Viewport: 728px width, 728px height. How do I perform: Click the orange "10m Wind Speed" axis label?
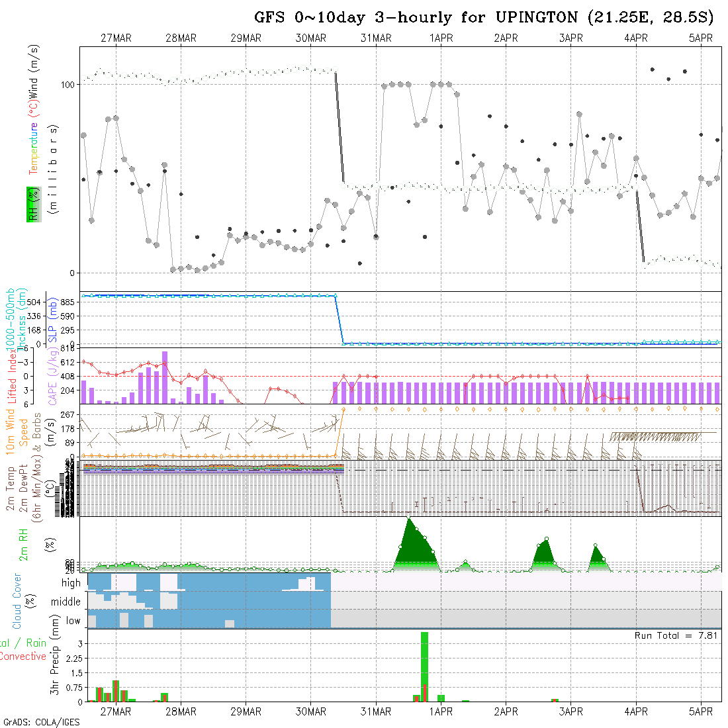(18, 430)
